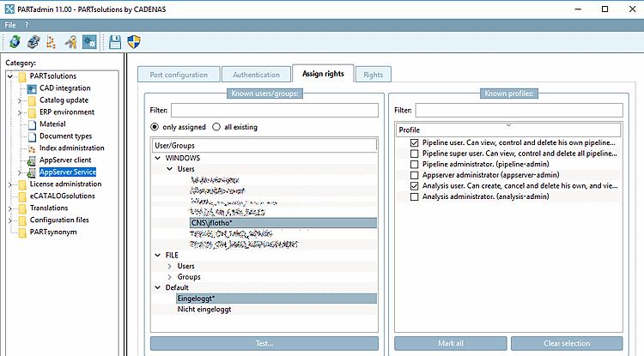Screen dimensions: 644x356
Task: Select CAD integration in category tree
Action: click(x=64, y=87)
